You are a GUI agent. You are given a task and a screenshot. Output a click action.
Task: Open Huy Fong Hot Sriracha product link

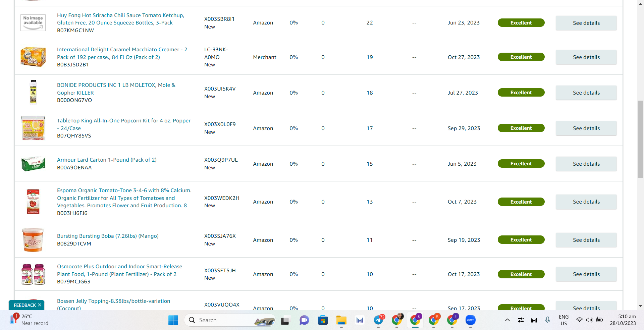coord(120,19)
